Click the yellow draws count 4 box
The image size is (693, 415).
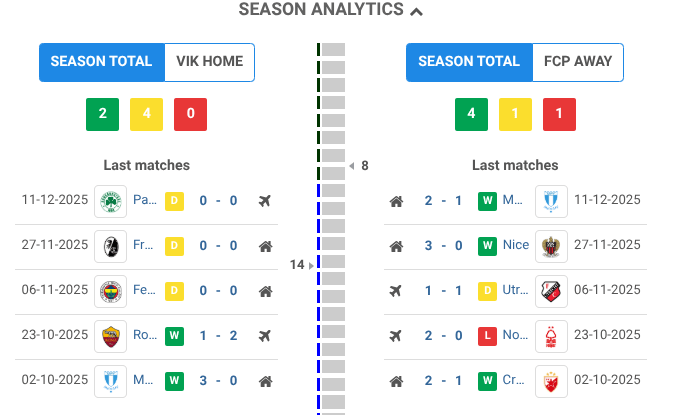[x=146, y=114]
